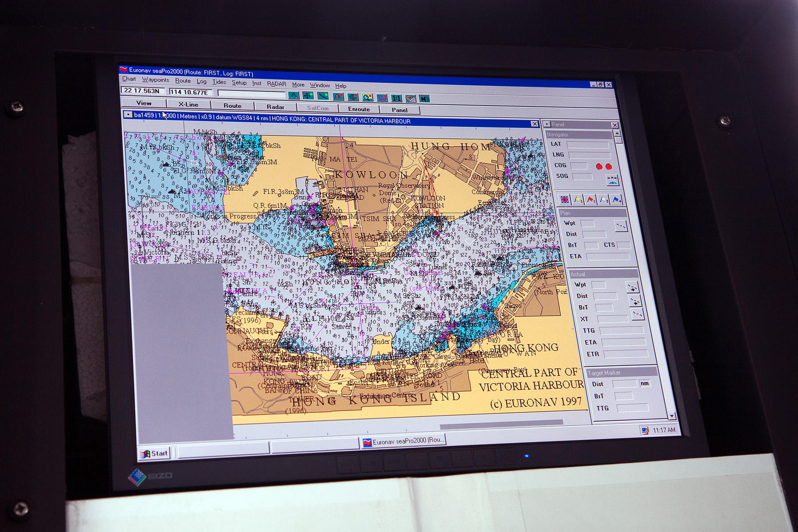This screenshot has height=532, width=798.
Task: Click the Navigator LAT field
Action: [588, 145]
